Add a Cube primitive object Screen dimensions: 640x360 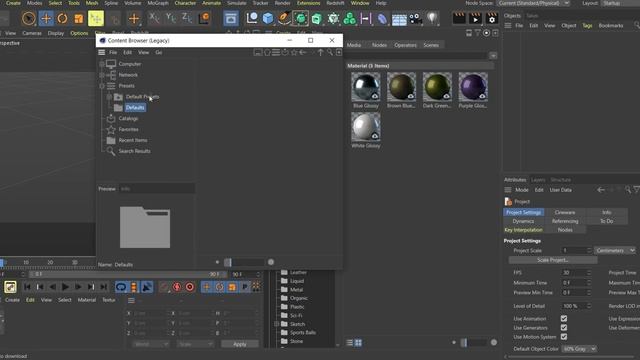(x=268, y=18)
